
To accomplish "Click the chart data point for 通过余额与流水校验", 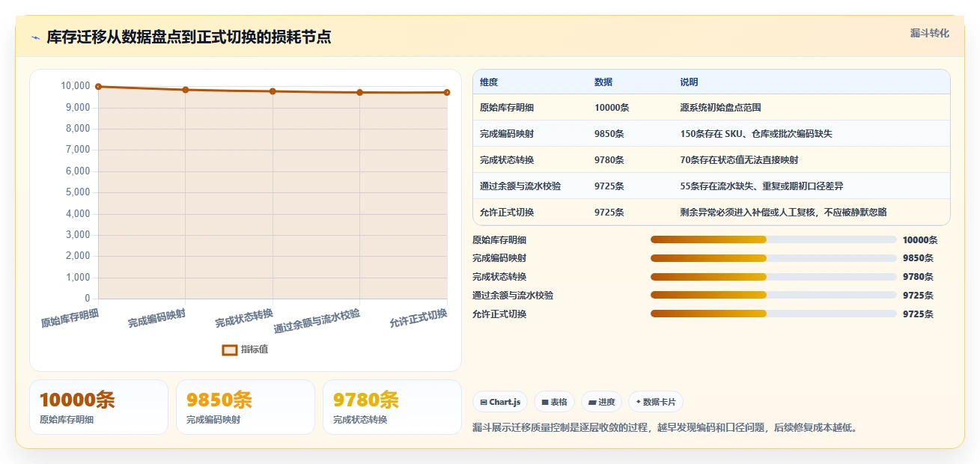I will 360,92.
